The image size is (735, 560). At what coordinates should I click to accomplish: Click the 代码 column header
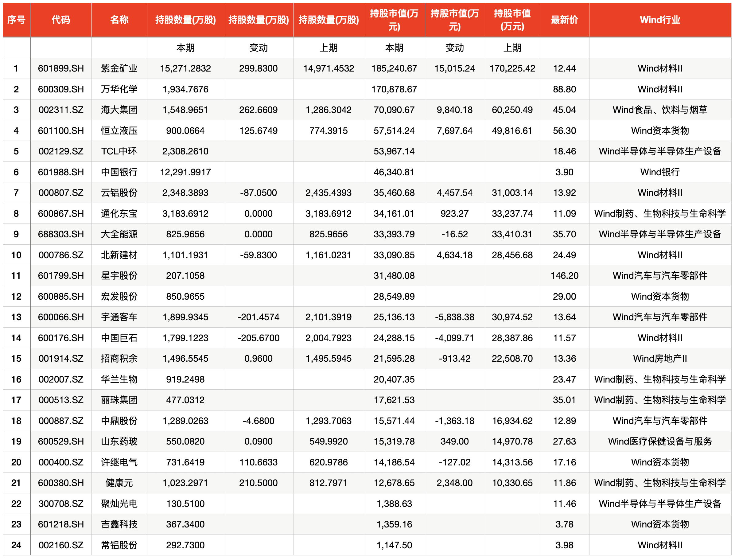pyautogui.click(x=61, y=20)
